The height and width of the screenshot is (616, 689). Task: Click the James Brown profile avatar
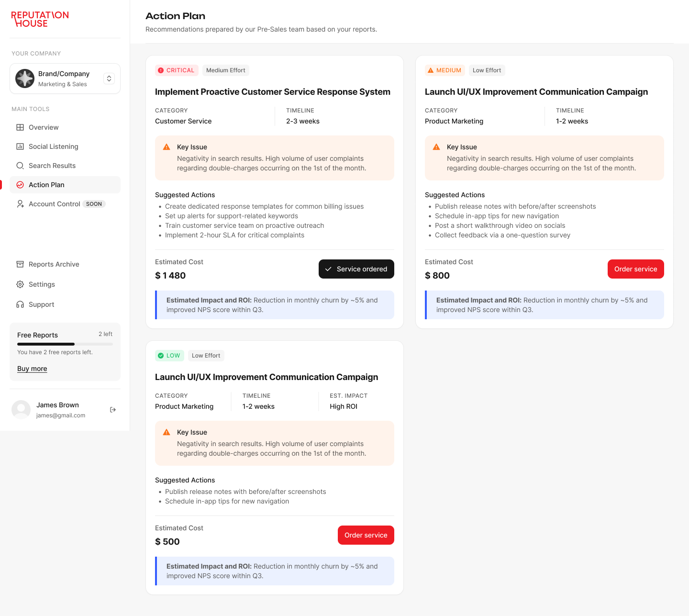(21, 410)
